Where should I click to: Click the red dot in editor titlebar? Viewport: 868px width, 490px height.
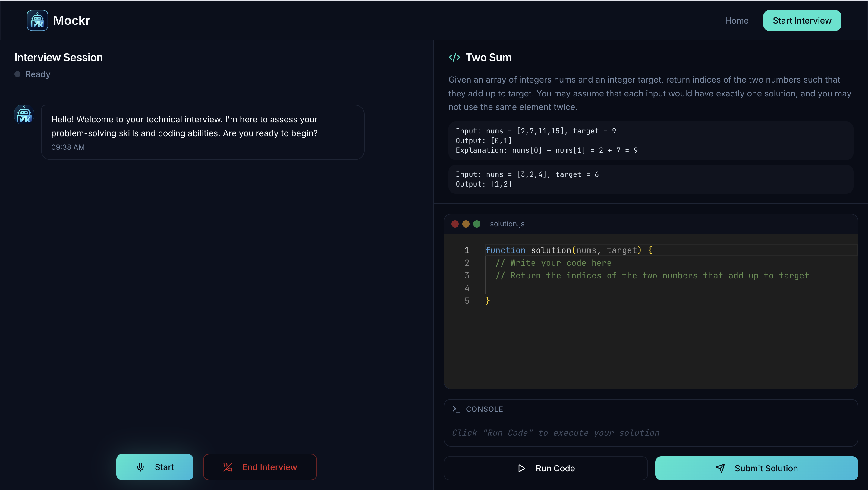pos(455,224)
